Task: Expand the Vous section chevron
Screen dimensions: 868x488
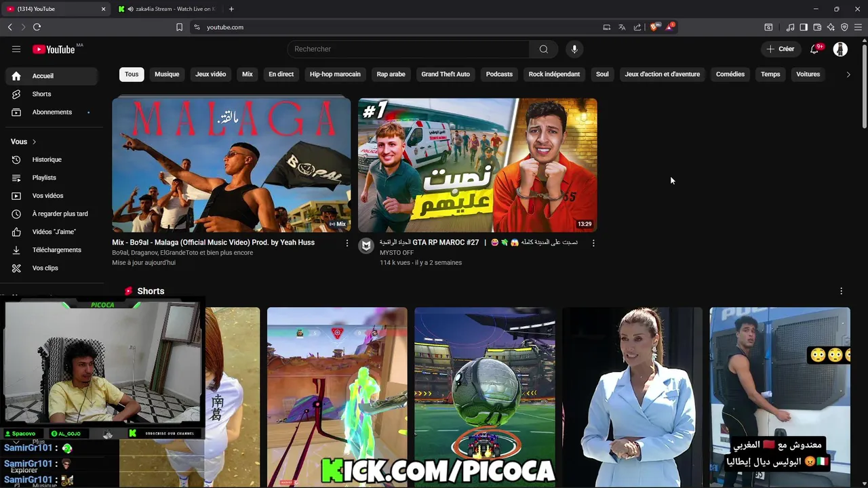Action: tap(34, 142)
